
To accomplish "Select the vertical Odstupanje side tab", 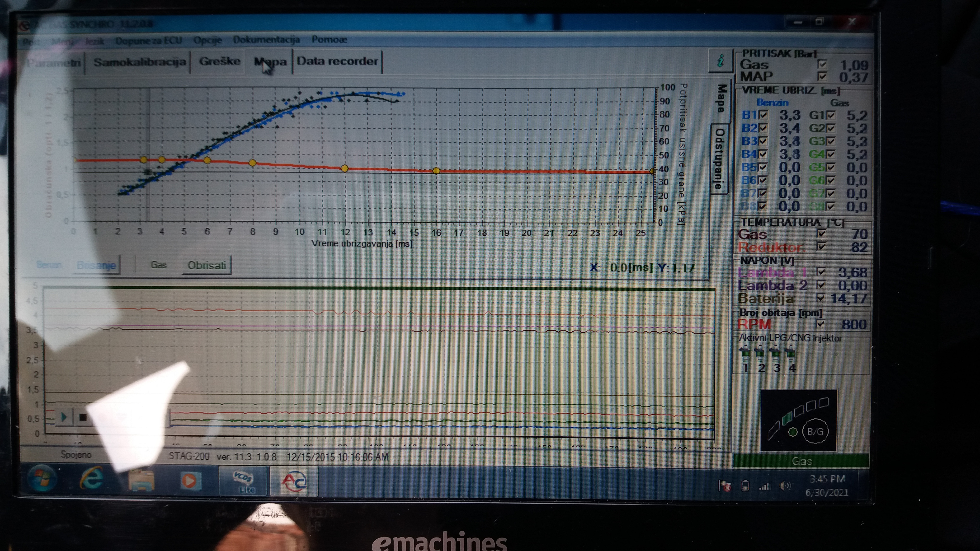I will point(719,159).
